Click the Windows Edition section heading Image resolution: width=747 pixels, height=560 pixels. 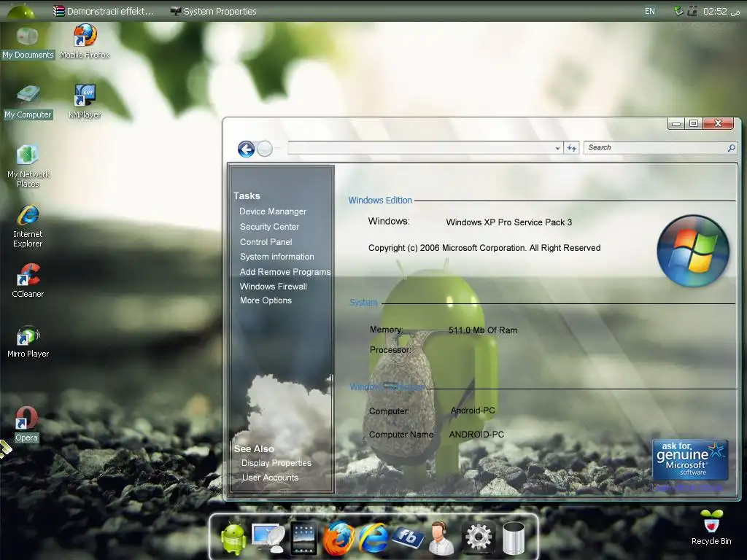[380, 201]
